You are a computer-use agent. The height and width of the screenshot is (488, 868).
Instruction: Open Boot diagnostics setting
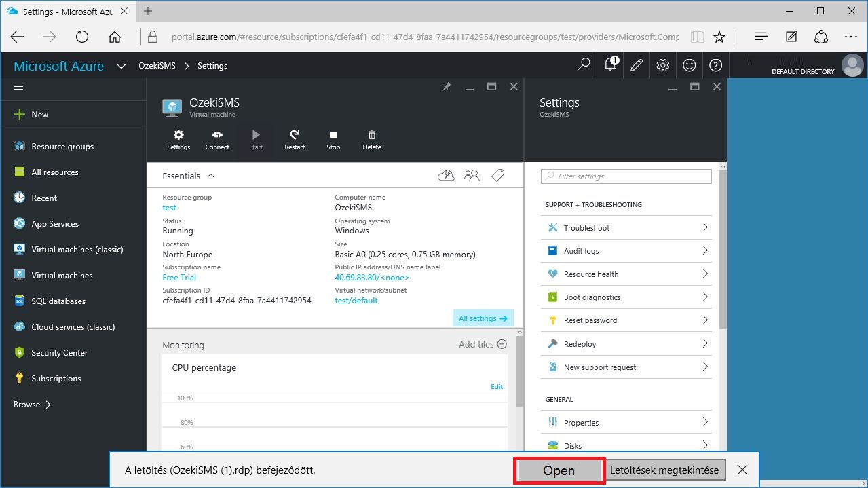click(626, 297)
